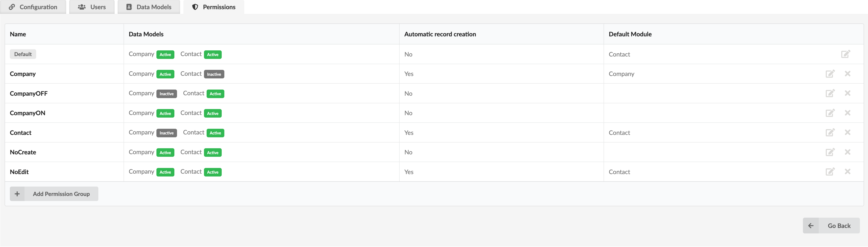868x247 pixels.
Task: Open the Configuration tab
Action: (33, 7)
